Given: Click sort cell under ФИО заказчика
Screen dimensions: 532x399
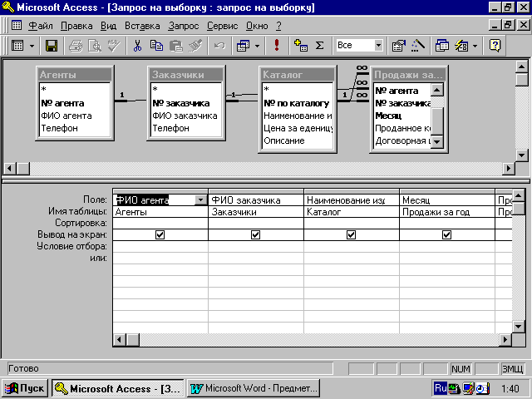Looking at the screenshot, I should [256, 224].
